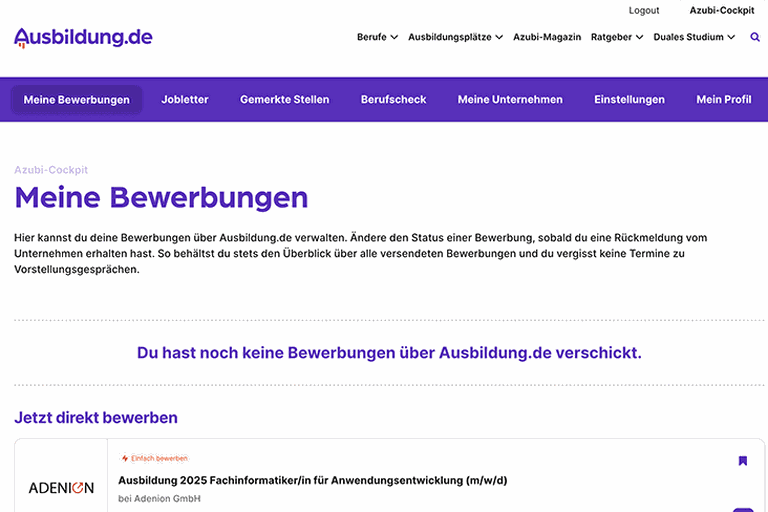Open the Adenion company logo thumbnail
The image size is (768, 512).
pos(61,488)
